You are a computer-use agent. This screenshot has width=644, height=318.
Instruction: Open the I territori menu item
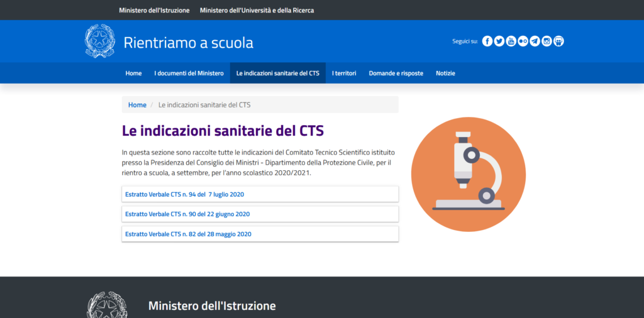pyautogui.click(x=344, y=73)
